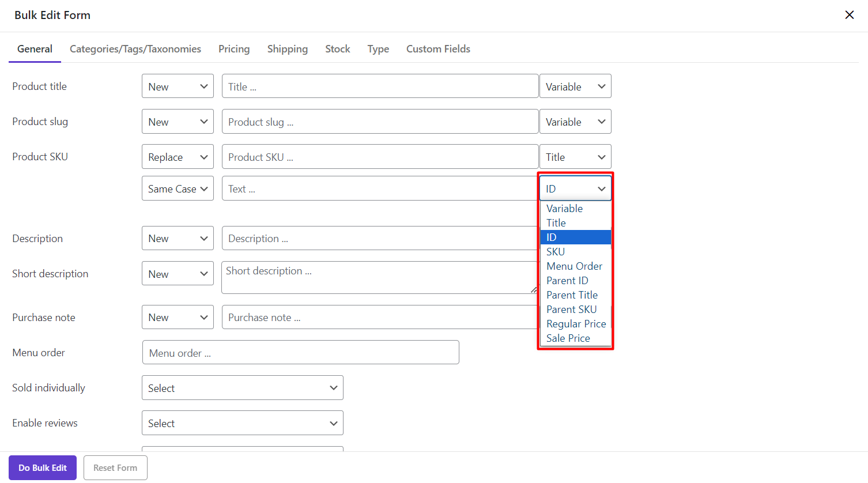
Task: Pick Regular Price option in the list
Action: (576, 324)
